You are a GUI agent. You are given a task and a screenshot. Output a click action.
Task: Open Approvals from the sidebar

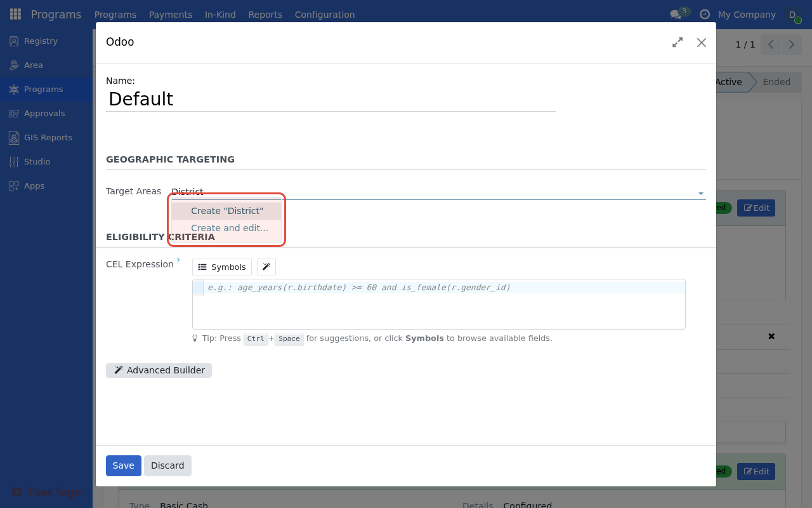pyautogui.click(x=44, y=113)
